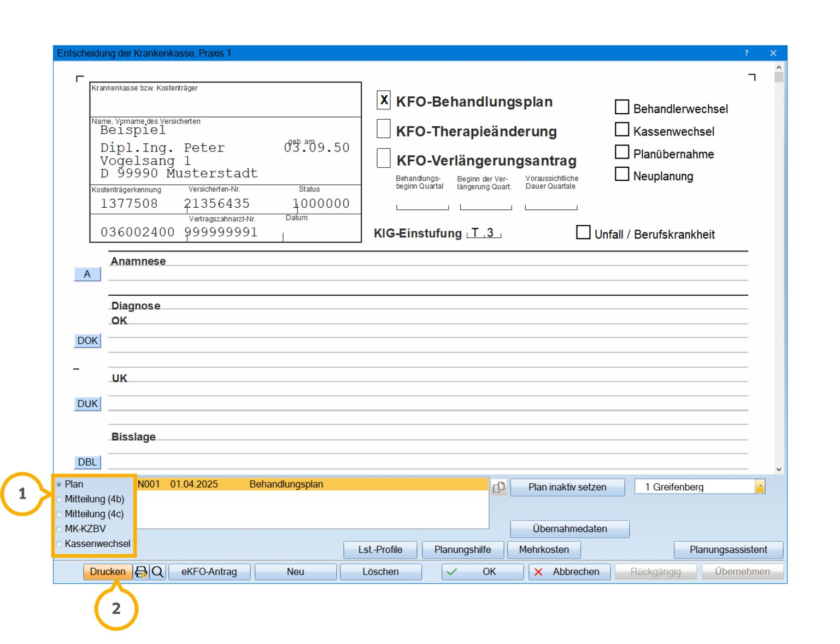Viewport: 840px width, 644px height.
Task: Click the DUK button for UK
Action: [87, 404]
